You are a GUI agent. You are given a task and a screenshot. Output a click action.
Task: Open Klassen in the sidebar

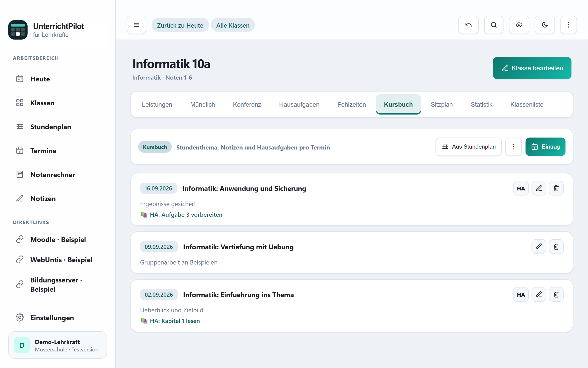coord(58,103)
